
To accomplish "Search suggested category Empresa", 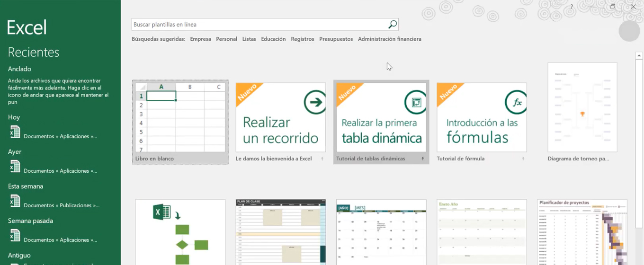I will pos(200,39).
